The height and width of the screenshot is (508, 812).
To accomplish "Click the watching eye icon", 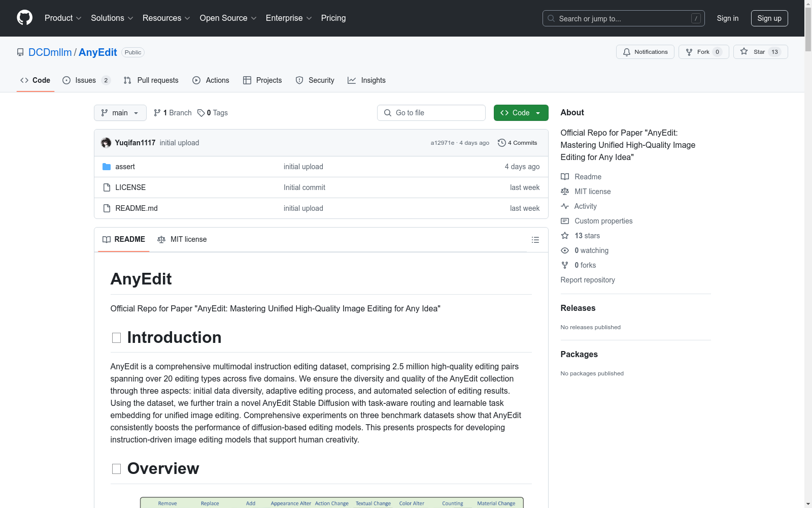I will [565, 250].
